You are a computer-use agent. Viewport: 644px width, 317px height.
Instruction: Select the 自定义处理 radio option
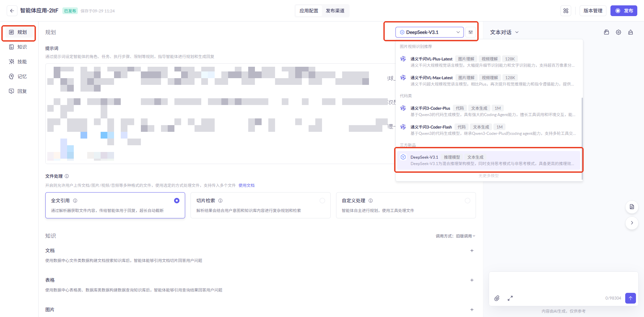click(x=468, y=201)
